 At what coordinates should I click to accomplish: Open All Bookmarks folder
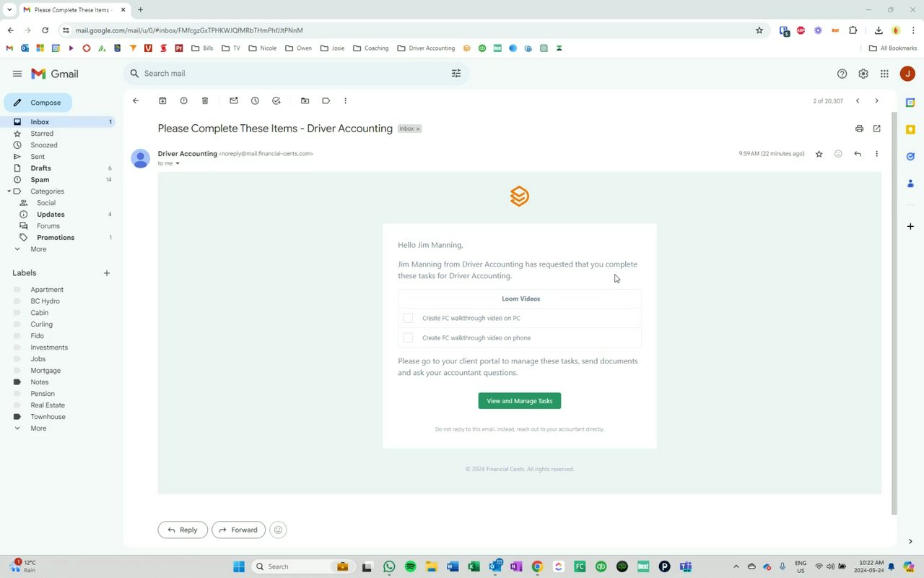click(x=893, y=48)
